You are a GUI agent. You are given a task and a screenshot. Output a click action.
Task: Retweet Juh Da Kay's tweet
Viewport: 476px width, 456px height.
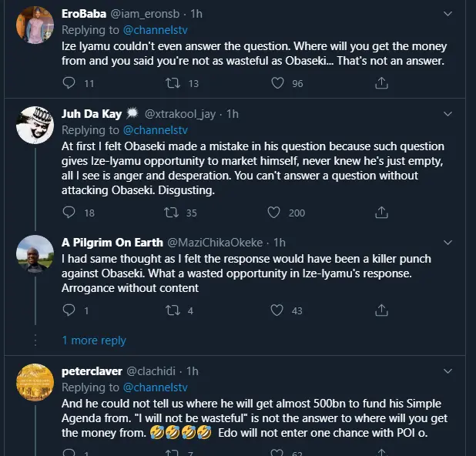click(x=172, y=213)
